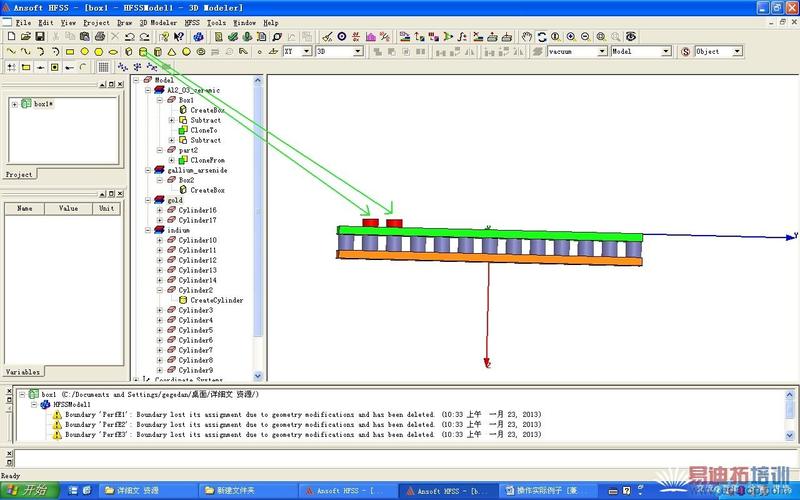Screen dimensions: 800x500
Task: Select the Draw cylinder tool
Action: 143,52
